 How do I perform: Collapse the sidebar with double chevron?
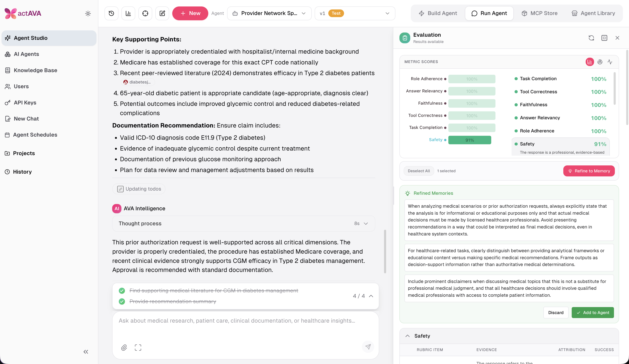pos(86,352)
